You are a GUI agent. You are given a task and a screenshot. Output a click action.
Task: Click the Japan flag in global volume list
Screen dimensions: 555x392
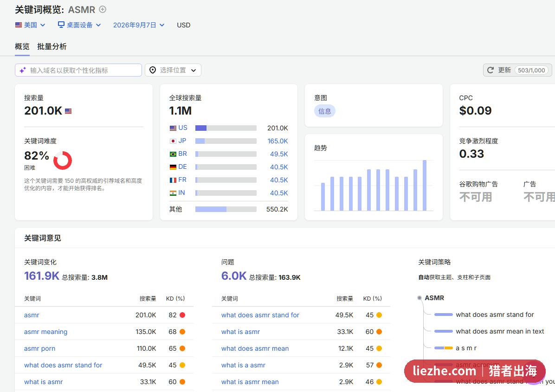(173, 141)
